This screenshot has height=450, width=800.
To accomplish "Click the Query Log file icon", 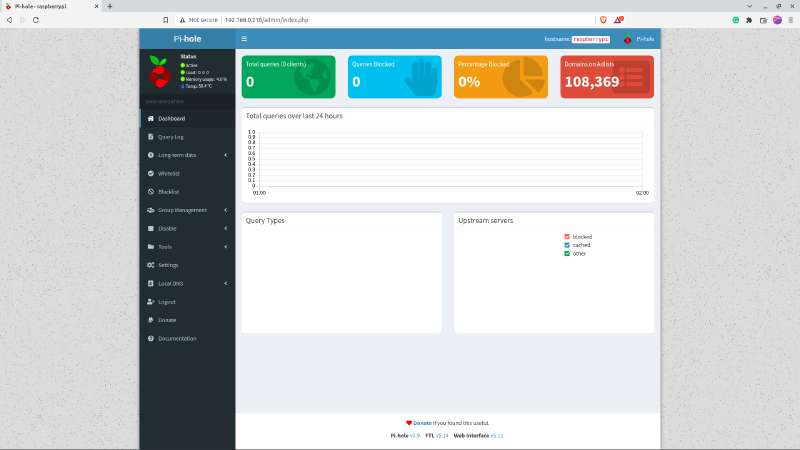I will click(150, 137).
